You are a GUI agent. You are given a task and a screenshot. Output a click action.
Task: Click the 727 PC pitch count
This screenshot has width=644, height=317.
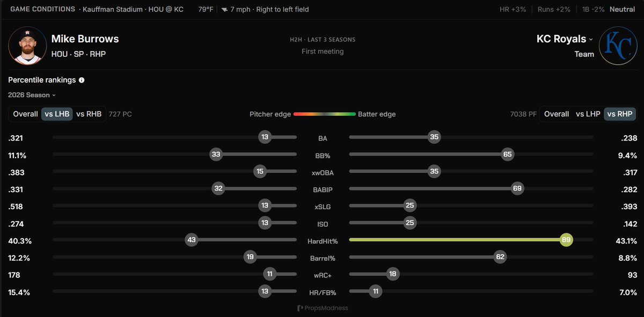click(x=120, y=114)
